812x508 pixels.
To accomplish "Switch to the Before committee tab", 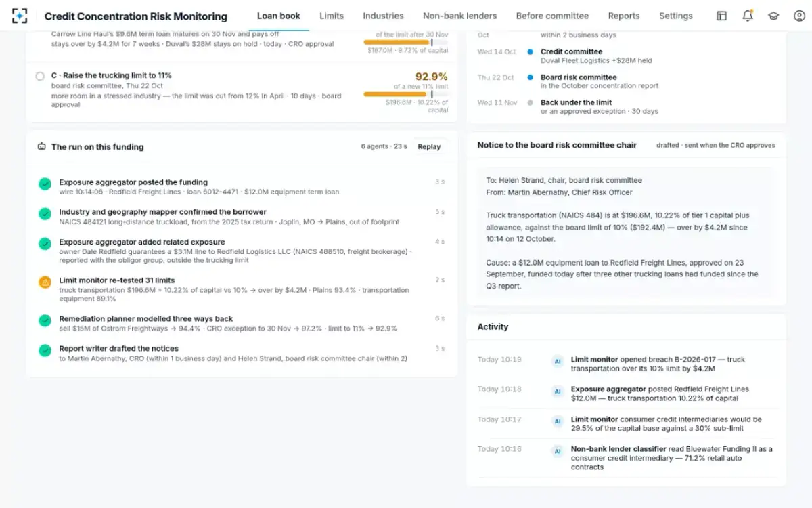I will [552, 16].
